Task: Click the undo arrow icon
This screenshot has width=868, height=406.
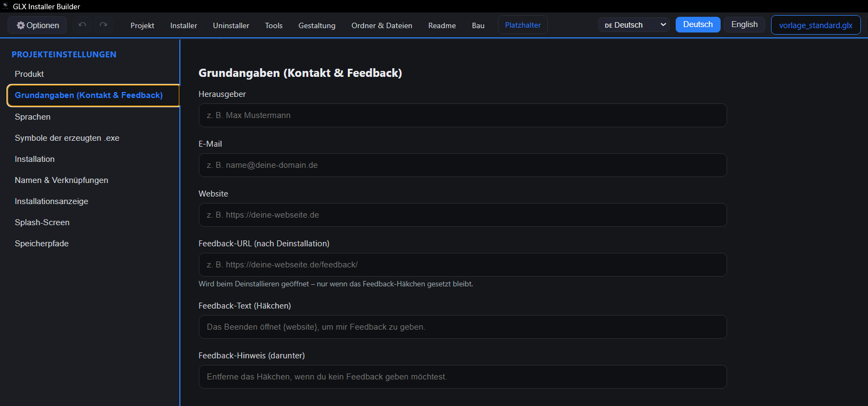Action: click(82, 25)
